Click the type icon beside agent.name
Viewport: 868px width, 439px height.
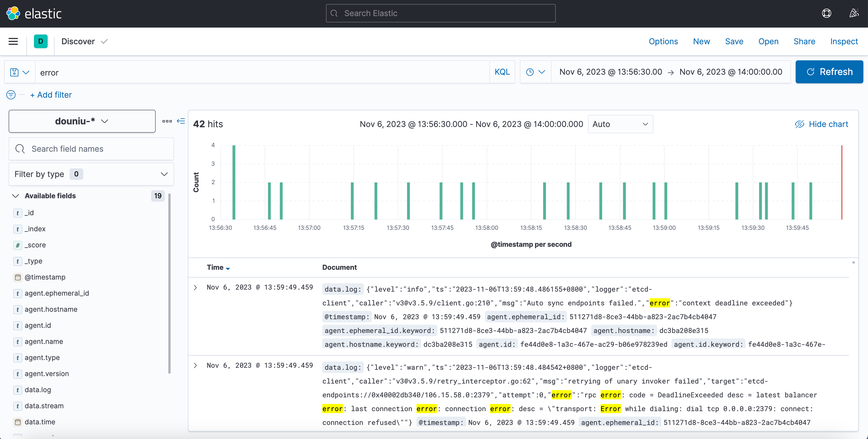pyautogui.click(x=18, y=342)
